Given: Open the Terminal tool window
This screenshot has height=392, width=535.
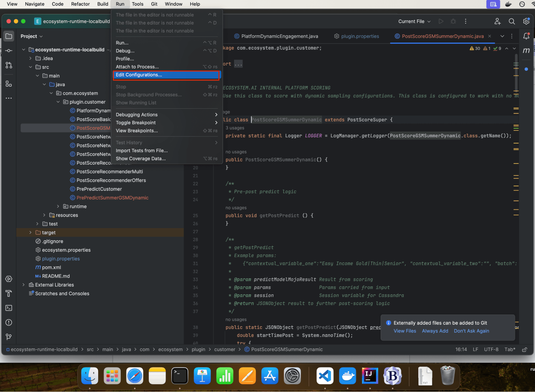Looking at the screenshot, I should coord(9,308).
